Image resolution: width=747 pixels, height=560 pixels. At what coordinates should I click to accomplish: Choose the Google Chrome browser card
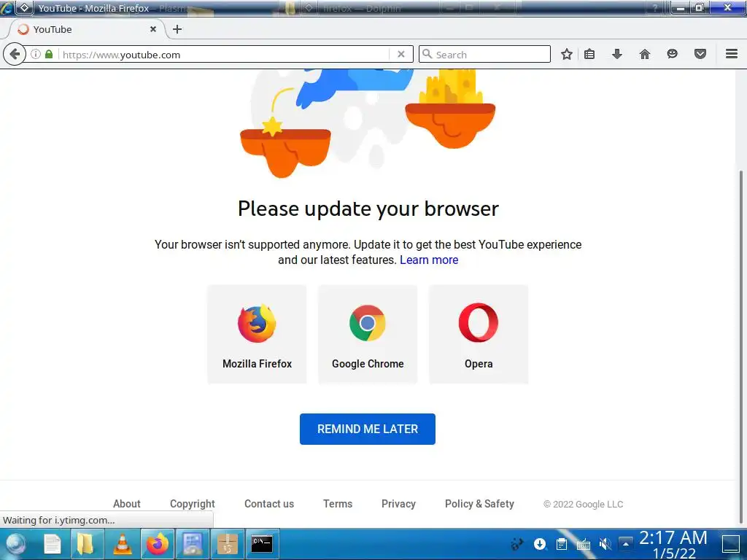(x=368, y=334)
